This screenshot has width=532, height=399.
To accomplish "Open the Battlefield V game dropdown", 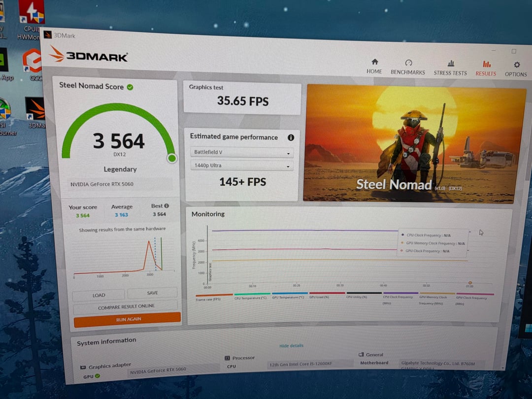I will (x=241, y=153).
